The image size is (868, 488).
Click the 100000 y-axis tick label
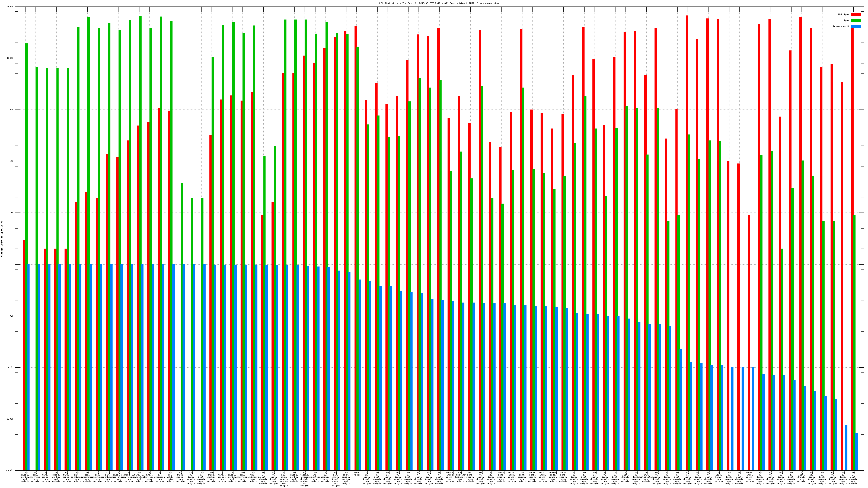click(10, 7)
